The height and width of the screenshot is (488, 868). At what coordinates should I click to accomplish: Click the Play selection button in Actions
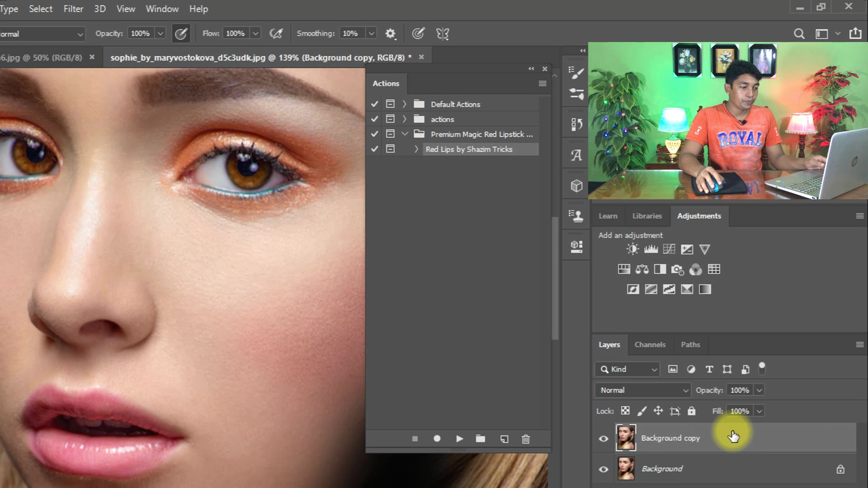click(459, 439)
